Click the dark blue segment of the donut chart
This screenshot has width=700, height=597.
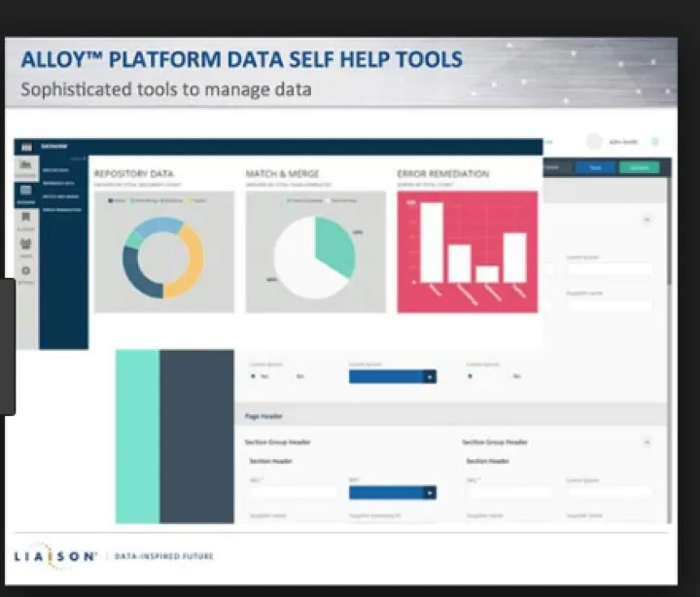(137, 277)
